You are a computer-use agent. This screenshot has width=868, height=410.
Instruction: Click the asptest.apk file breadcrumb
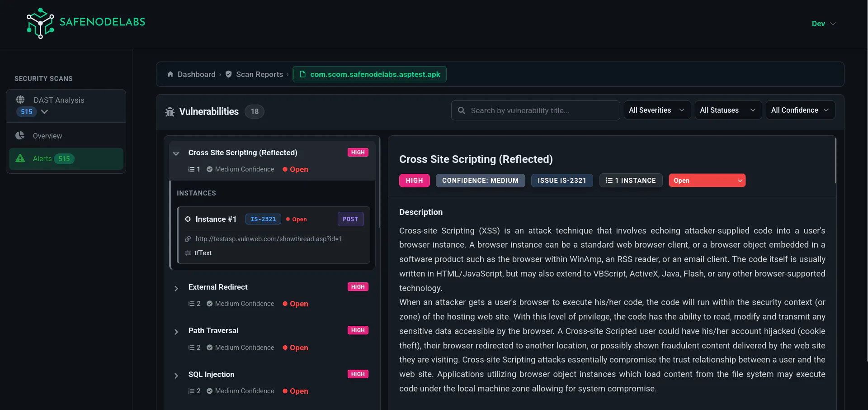coord(369,74)
